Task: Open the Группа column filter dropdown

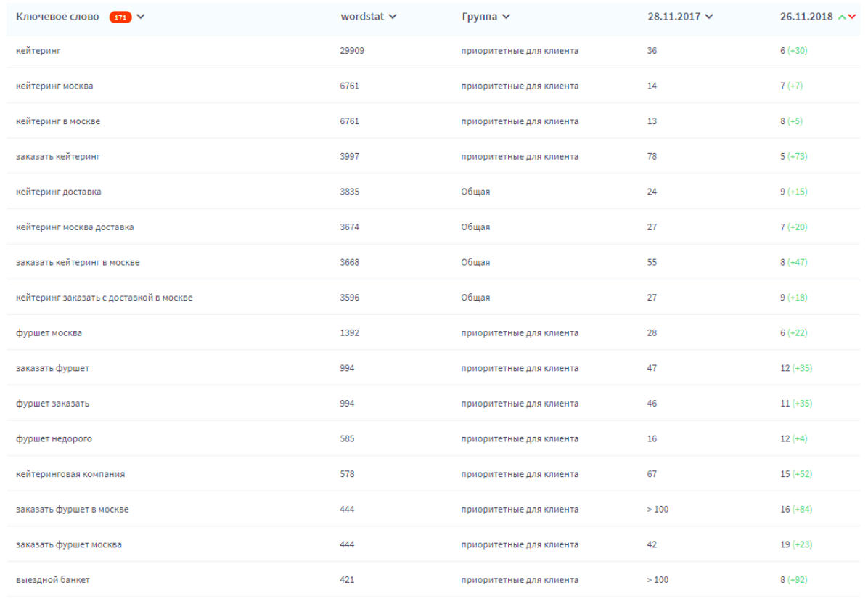Action: click(x=506, y=17)
